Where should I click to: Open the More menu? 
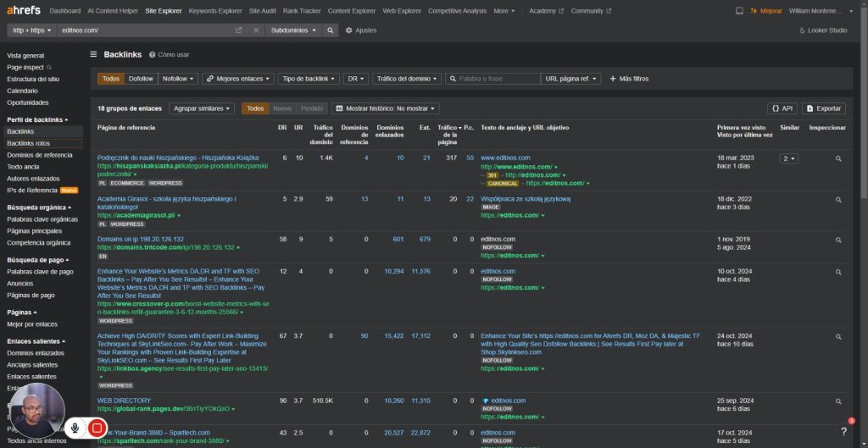click(504, 10)
